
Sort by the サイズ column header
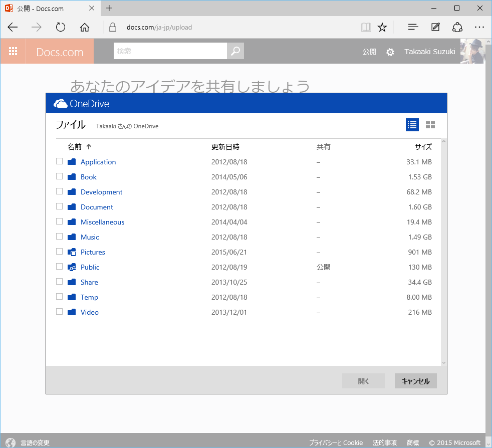423,147
